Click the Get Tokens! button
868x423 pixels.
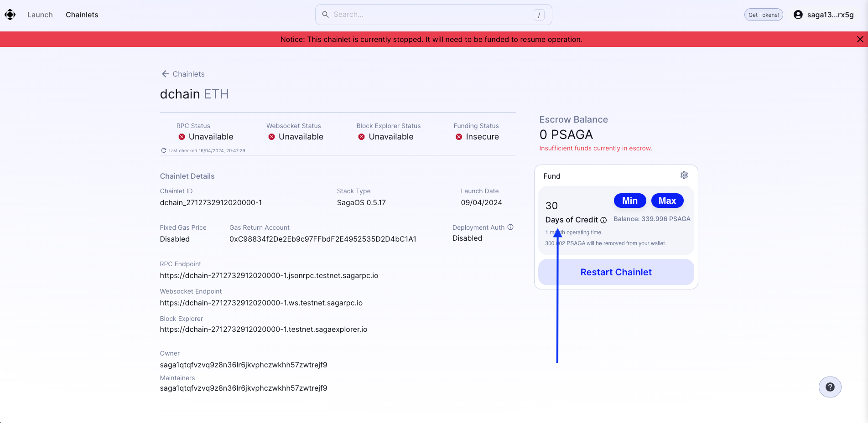[763, 15]
